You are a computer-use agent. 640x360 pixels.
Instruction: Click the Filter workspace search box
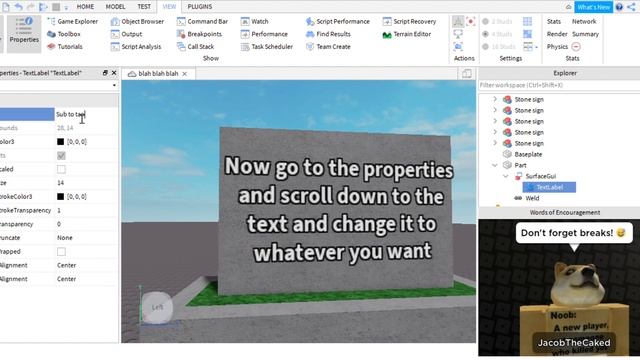click(559, 85)
